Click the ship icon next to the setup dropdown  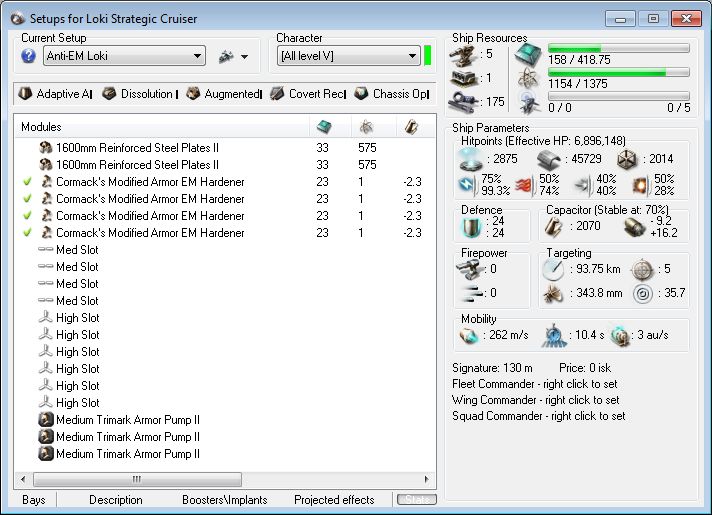point(226,56)
